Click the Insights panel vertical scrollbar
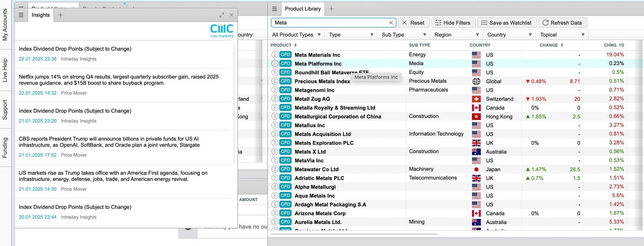 pyautogui.click(x=234, y=104)
